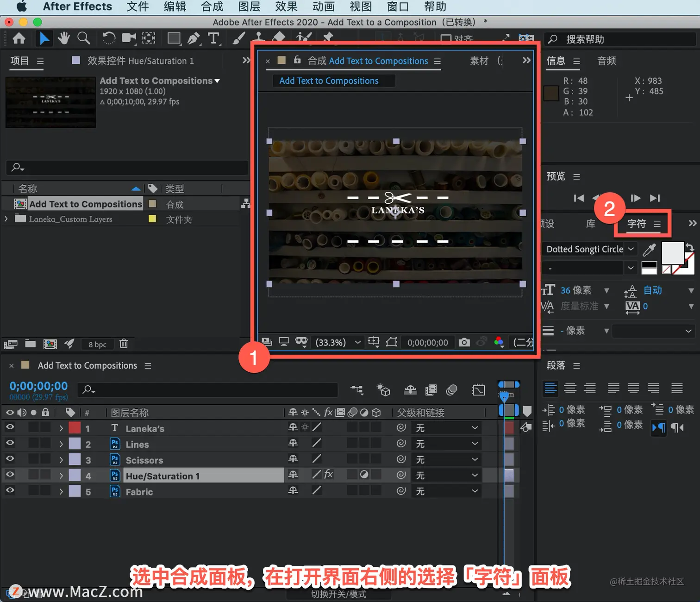Toggle effects fx switch on Hue/Saturation 1
This screenshot has width=700, height=602.
click(x=328, y=474)
